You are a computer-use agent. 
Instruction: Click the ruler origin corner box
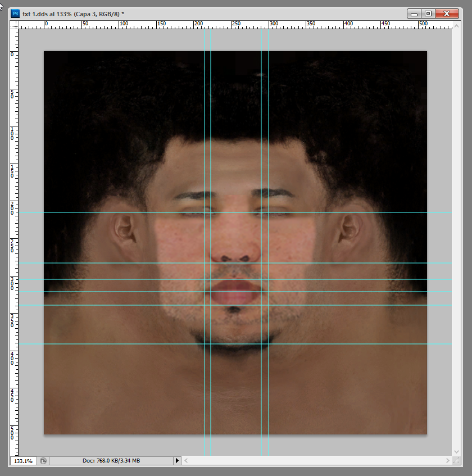point(14,25)
